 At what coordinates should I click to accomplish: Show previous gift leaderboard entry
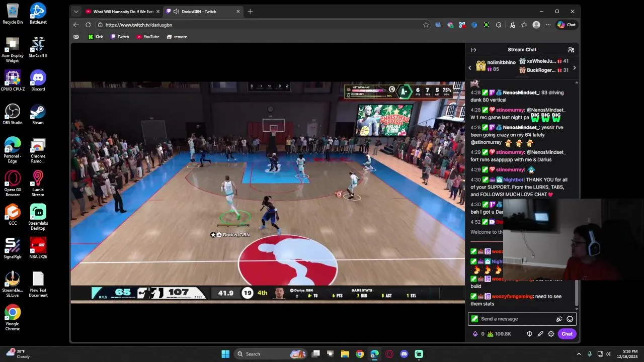(470, 68)
